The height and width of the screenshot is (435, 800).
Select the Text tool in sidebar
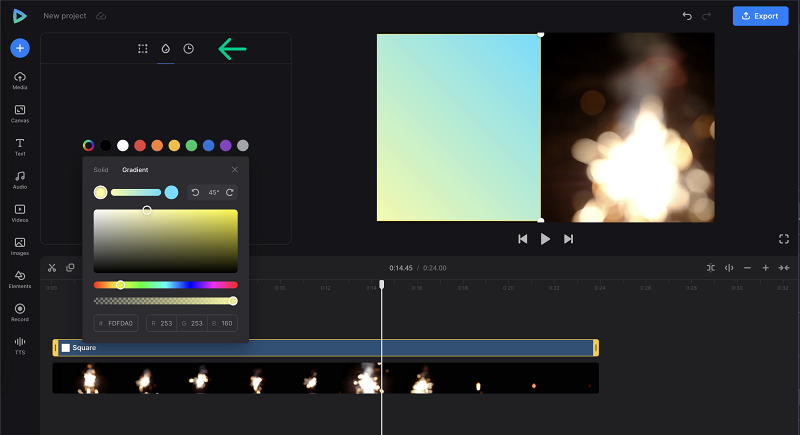click(20, 146)
